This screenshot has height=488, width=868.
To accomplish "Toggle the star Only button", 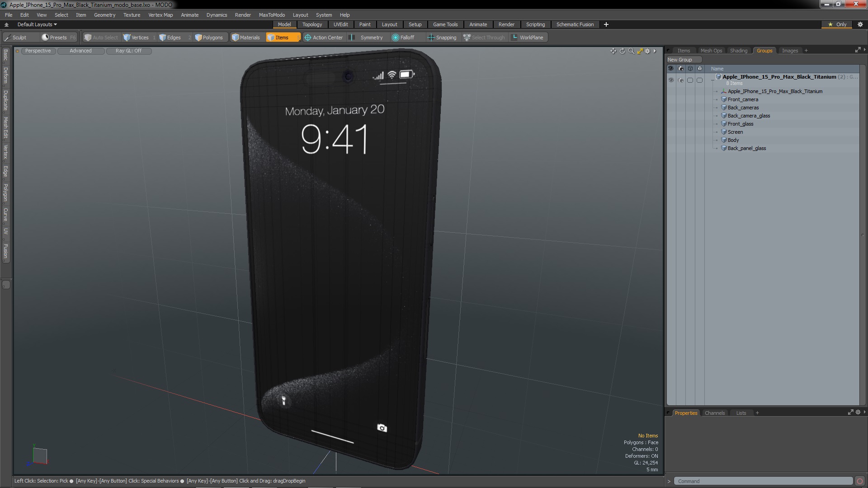I will coord(837,24).
